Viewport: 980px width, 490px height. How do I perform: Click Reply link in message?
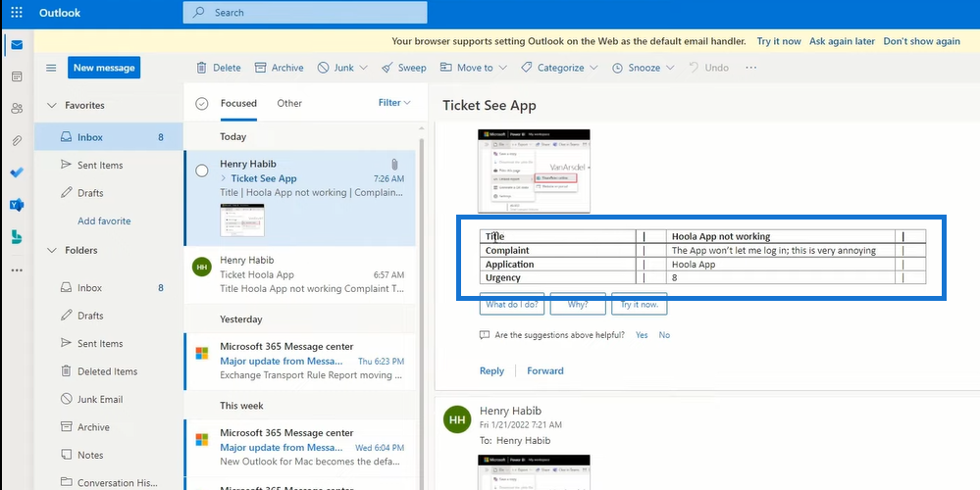491,370
